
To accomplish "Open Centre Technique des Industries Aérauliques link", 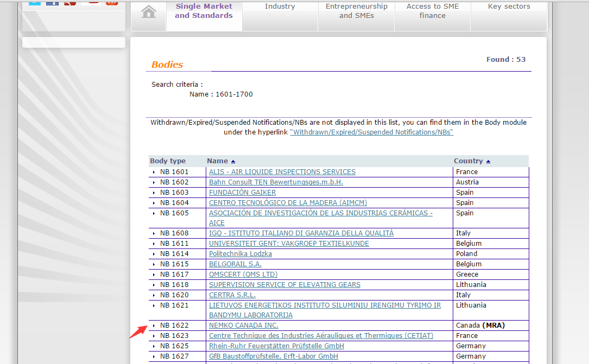I will [x=321, y=335].
